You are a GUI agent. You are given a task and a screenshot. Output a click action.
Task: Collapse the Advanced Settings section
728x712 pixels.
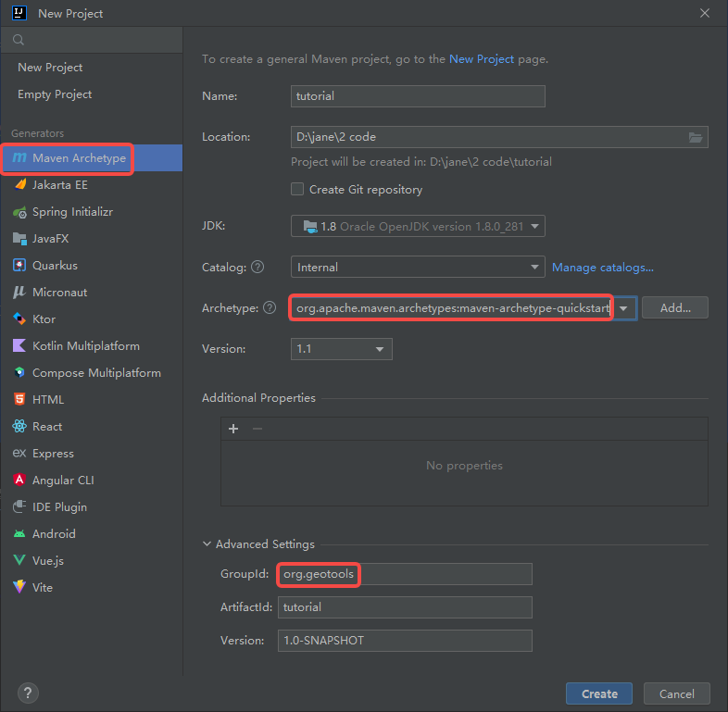[x=207, y=544]
